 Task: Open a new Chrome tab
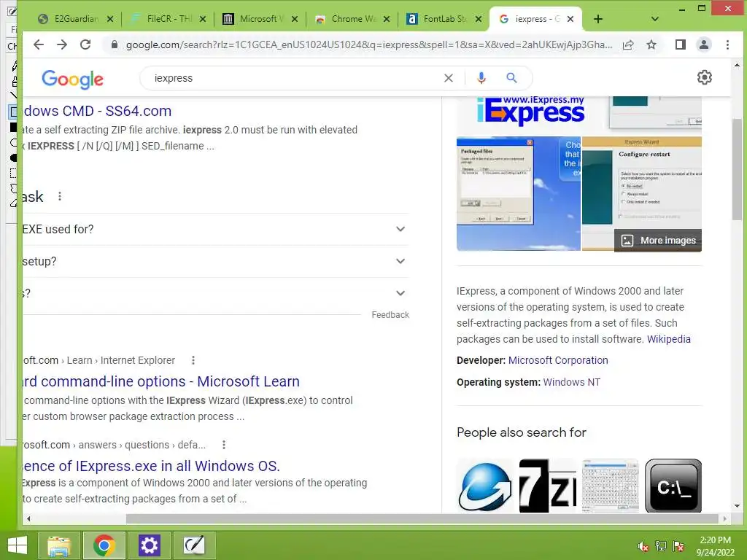point(598,19)
